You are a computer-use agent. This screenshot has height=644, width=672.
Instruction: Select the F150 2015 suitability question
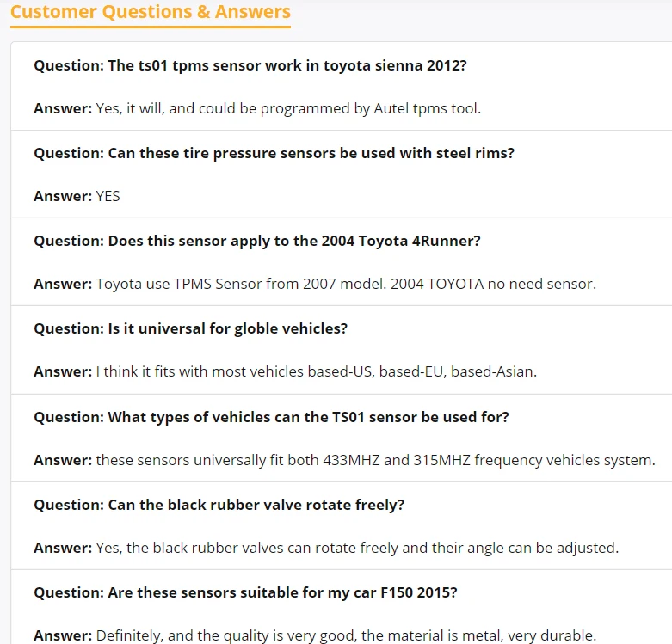(x=245, y=592)
